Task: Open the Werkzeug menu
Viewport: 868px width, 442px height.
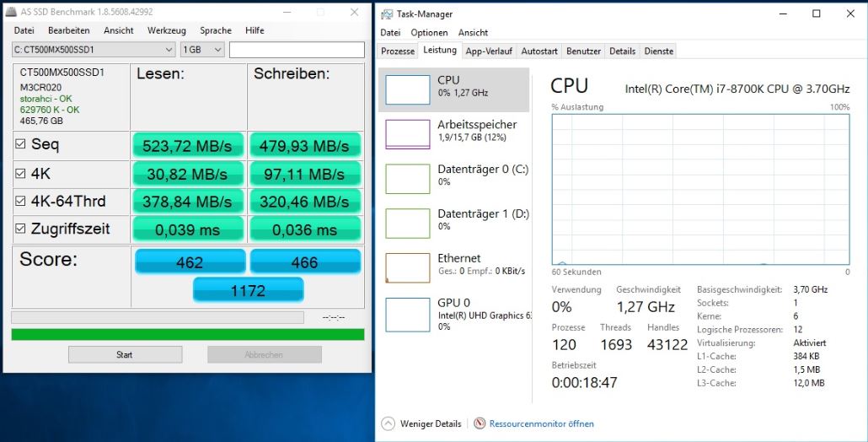Action: [x=167, y=30]
